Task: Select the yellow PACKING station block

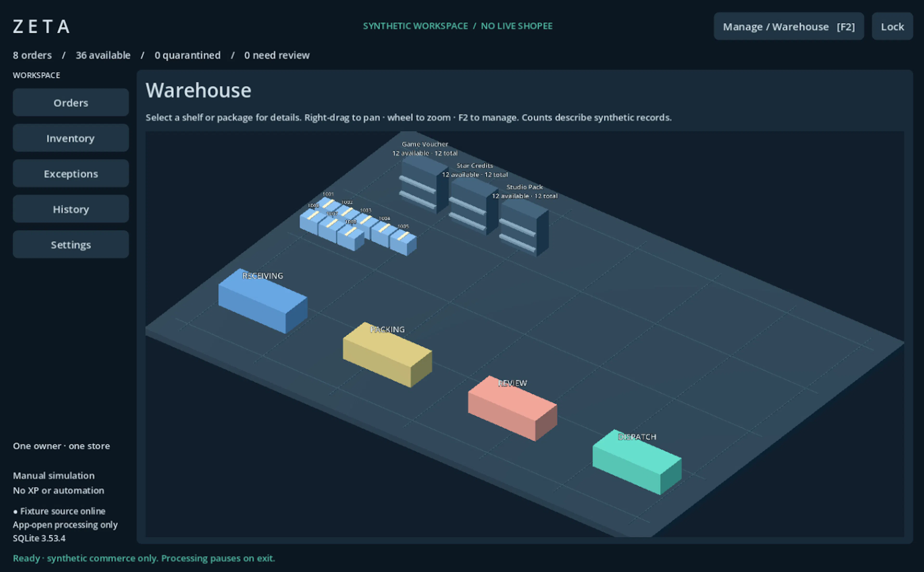Action: coord(387,355)
